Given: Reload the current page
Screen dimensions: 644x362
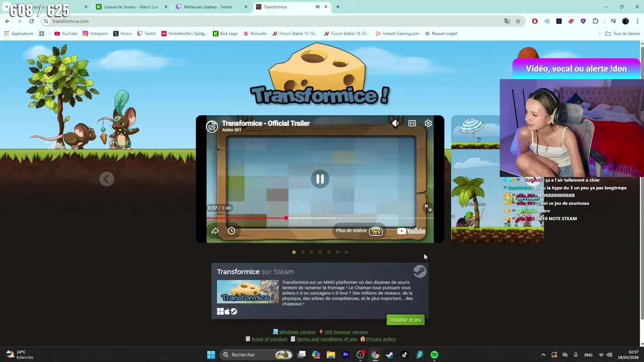Looking at the screenshot, I should [31, 21].
